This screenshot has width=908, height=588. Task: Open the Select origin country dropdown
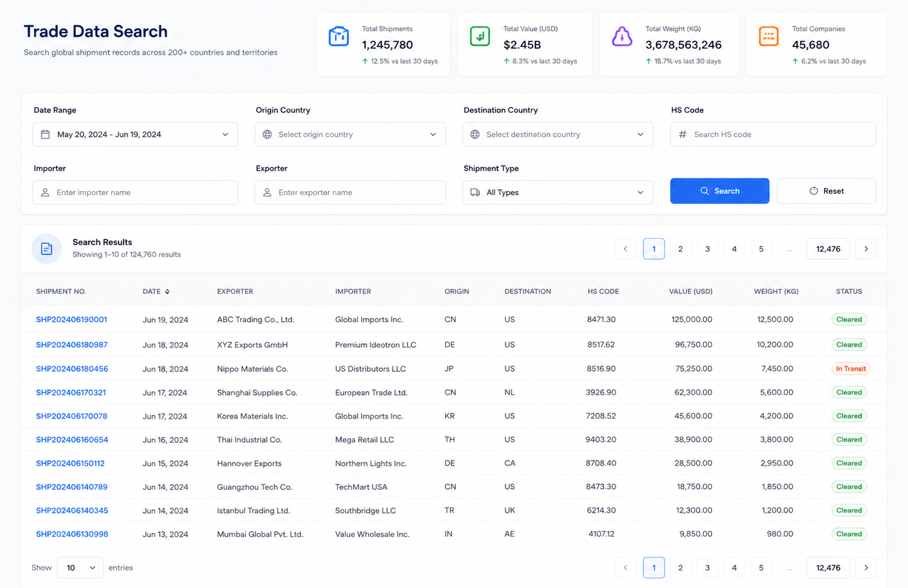tap(350, 134)
